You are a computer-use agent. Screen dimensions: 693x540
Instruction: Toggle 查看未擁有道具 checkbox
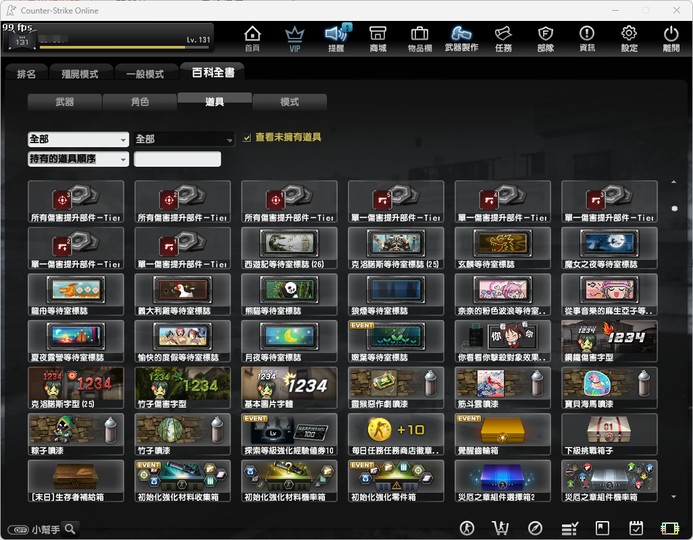point(247,138)
